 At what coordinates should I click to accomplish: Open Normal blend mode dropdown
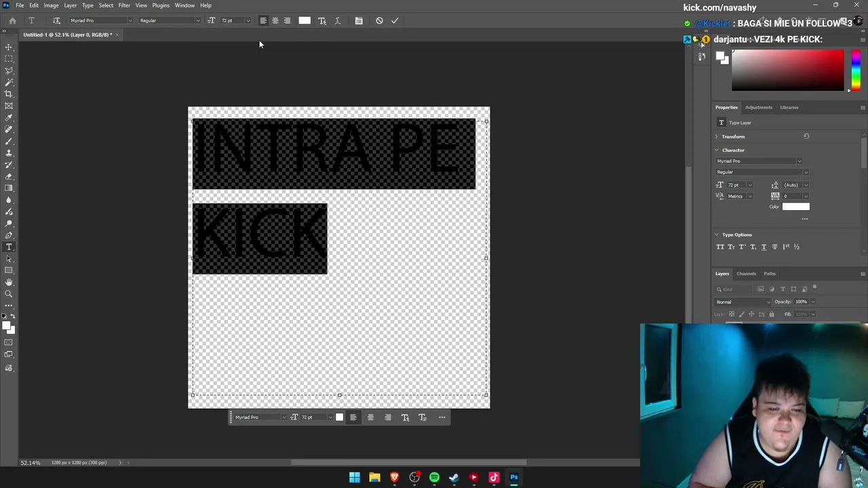(x=743, y=302)
